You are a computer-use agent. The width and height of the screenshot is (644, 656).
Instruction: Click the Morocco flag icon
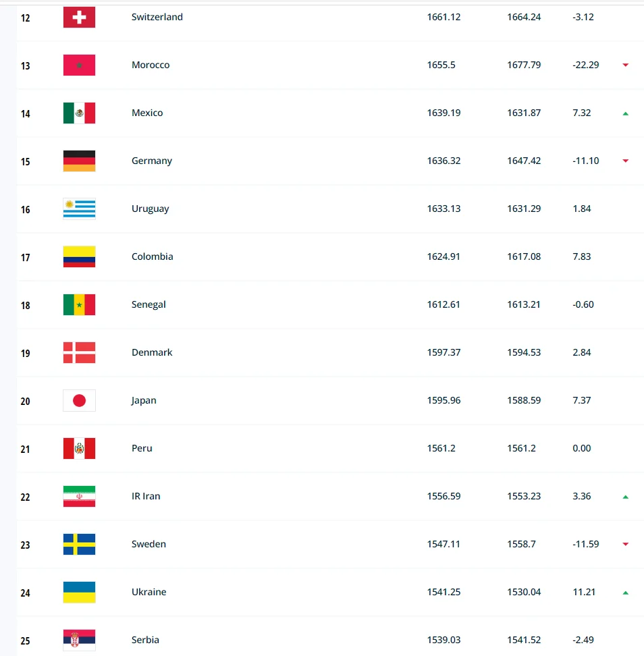pyautogui.click(x=79, y=65)
